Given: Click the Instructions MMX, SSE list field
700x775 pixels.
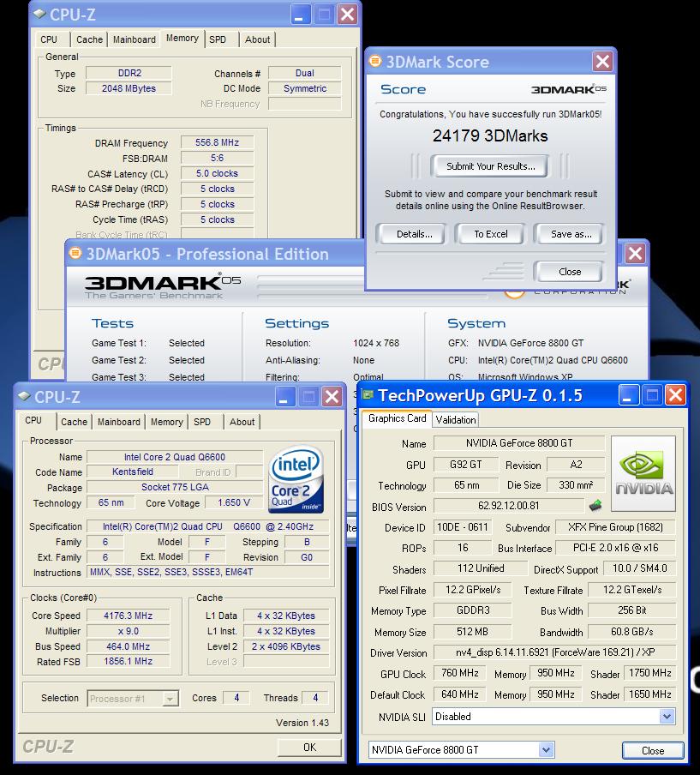Looking at the screenshot, I should coord(208,572).
